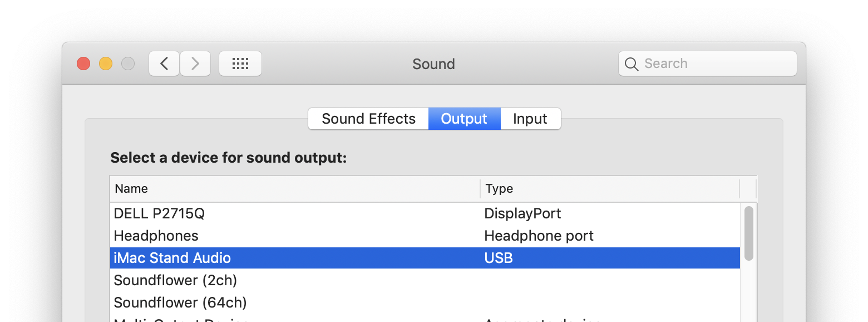This screenshot has width=868, height=322.
Task: Show all preferences with the grid icon
Action: coord(240,64)
